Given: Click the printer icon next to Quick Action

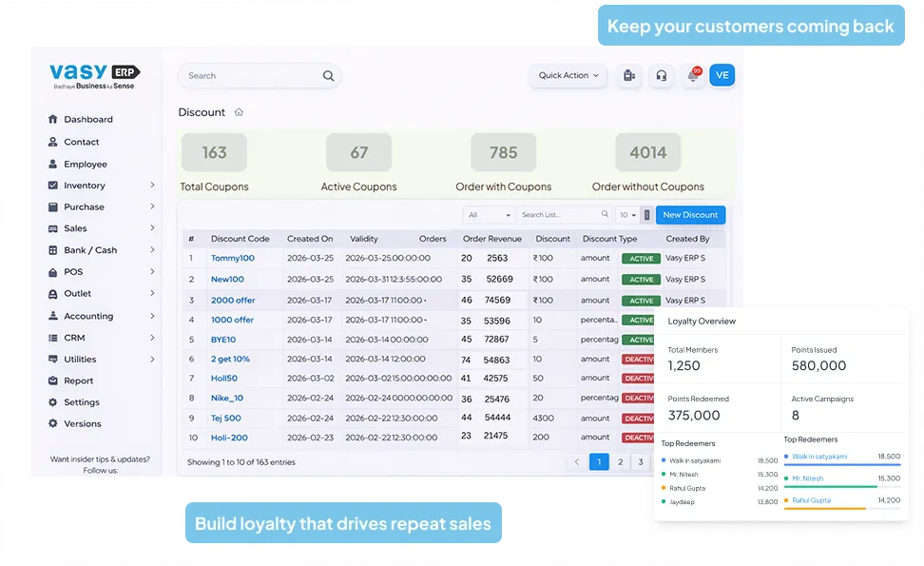Looking at the screenshot, I should (x=628, y=74).
